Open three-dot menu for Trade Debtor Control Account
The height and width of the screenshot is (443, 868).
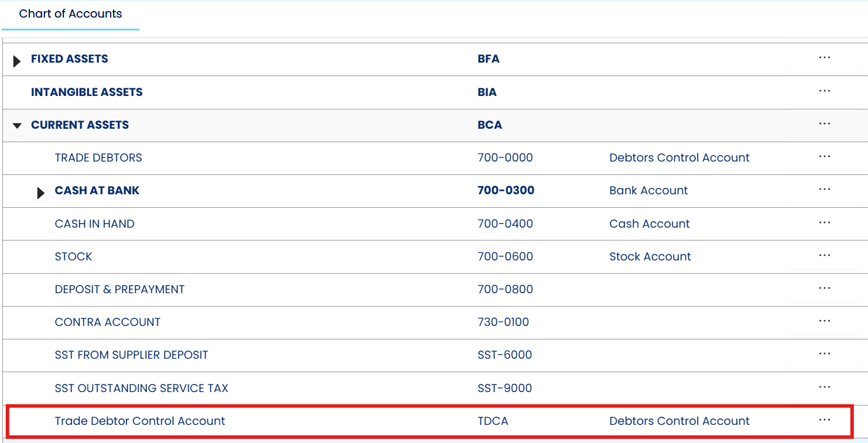pos(824,420)
